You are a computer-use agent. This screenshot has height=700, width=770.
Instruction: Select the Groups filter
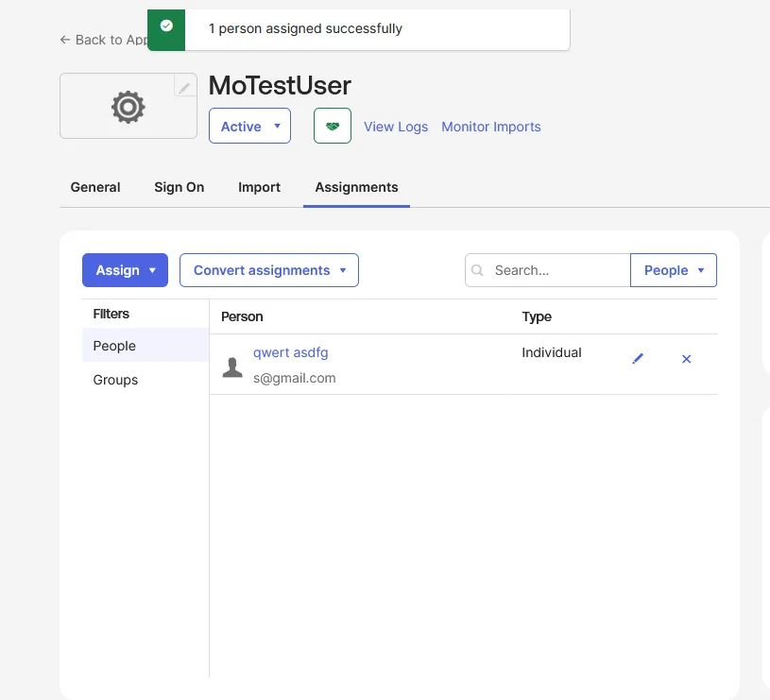(x=114, y=380)
